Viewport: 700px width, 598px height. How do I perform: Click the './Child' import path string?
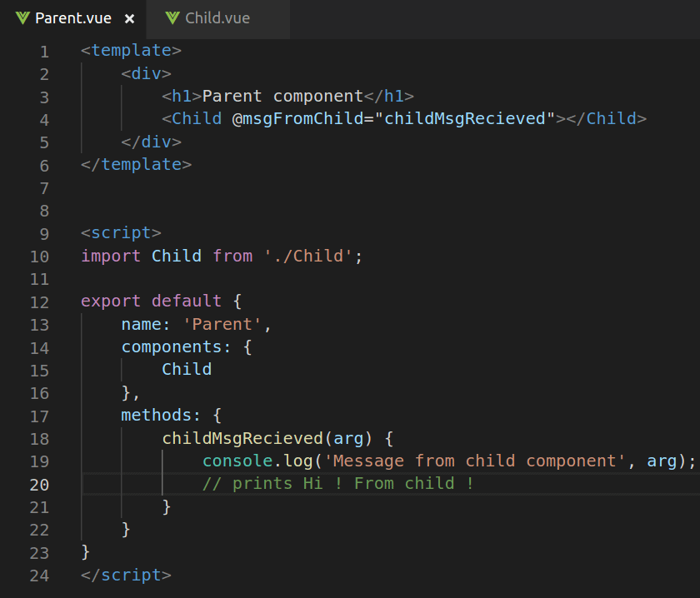click(x=308, y=257)
